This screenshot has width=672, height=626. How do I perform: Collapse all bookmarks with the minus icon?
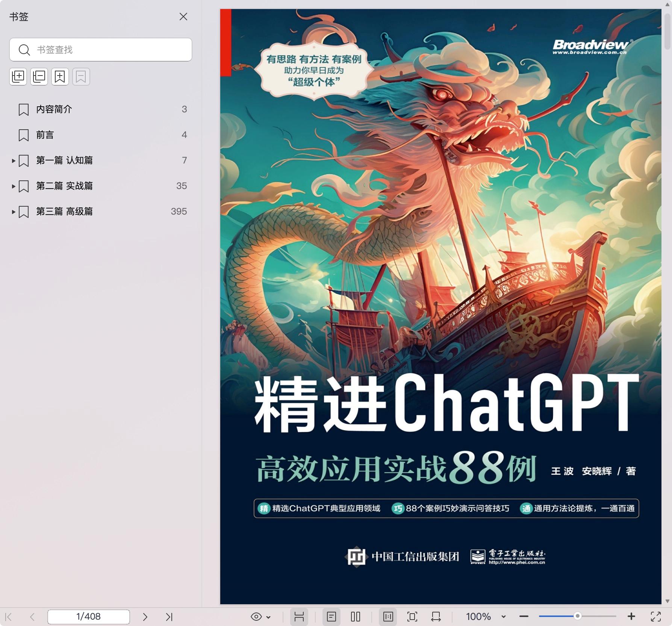coord(39,77)
